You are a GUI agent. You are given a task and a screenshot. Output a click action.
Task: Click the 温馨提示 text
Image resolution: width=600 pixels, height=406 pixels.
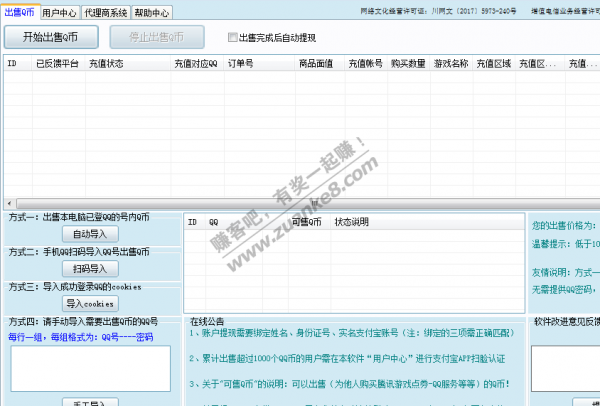pyautogui.click(x=566, y=244)
